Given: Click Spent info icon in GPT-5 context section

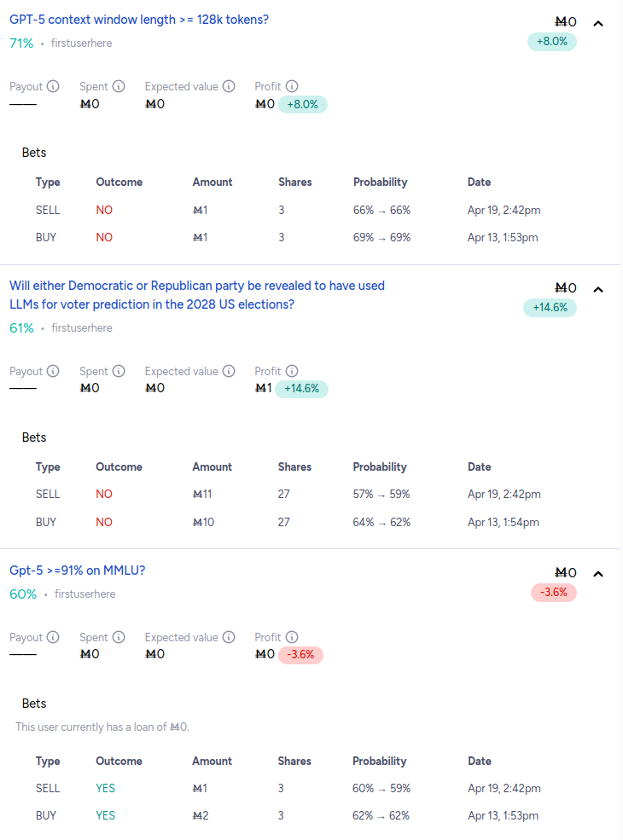Looking at the screenshot, I should pyautogui.click(x=119, y=86).
